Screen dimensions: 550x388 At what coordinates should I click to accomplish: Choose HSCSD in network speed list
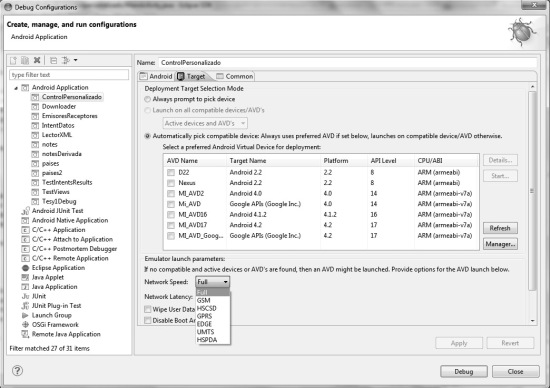213,308
